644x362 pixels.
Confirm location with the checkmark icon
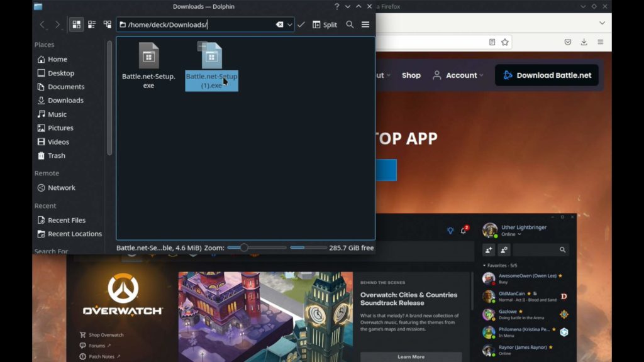301,25
